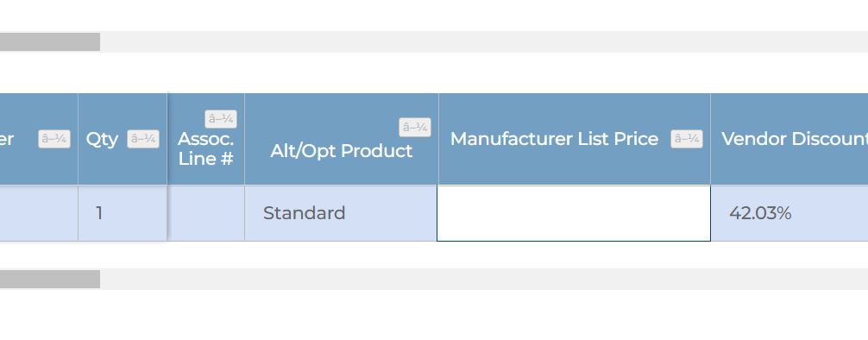The image size is (868, 340).
Task: Click the leftmost partially visible row cell
Action: [x=39, y=213]
